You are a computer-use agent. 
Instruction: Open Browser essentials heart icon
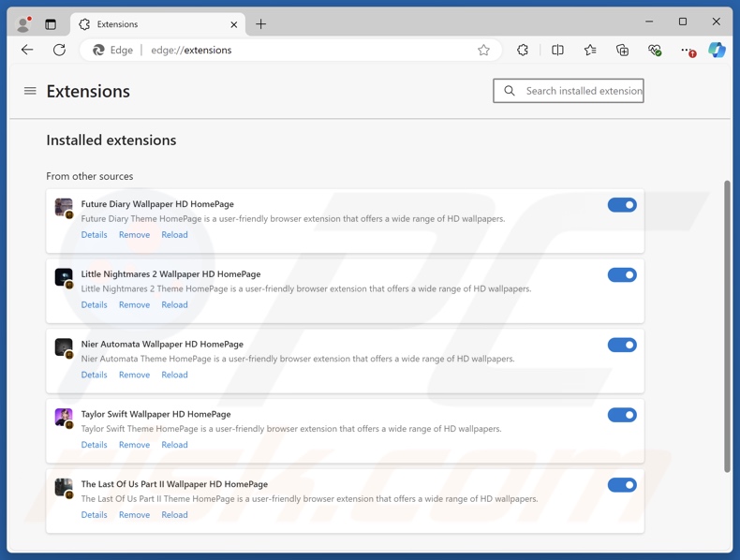pyautogui.click(x=655, y=51)
